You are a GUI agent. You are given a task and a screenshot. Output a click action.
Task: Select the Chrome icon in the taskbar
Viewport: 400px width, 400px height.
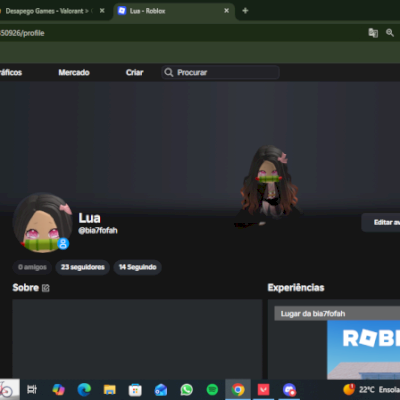click(x=238, y=389)
